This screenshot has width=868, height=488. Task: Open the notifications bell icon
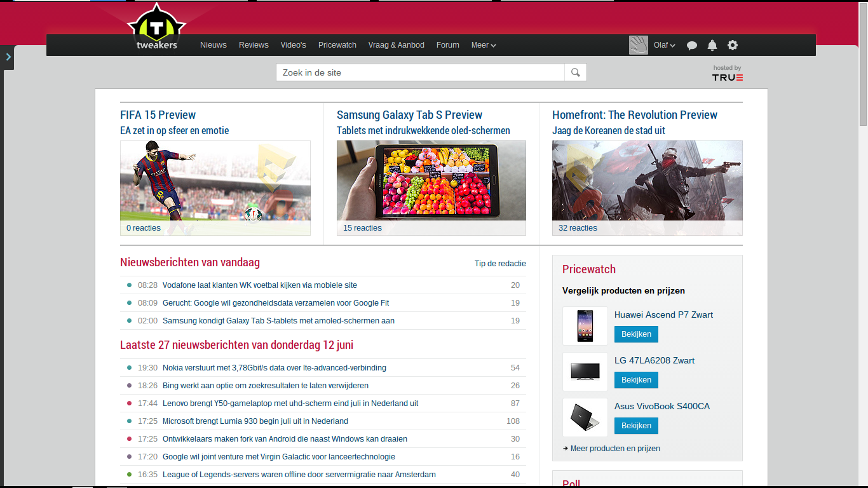(712, 45)
